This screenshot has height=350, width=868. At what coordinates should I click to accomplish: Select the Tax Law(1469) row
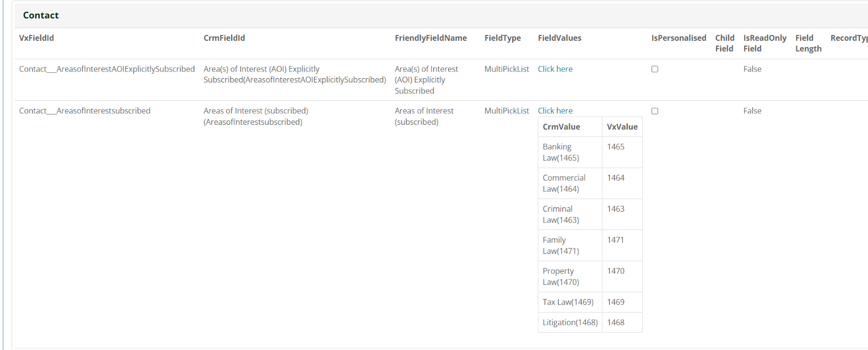pyautogui.click(x=590, y=302)
